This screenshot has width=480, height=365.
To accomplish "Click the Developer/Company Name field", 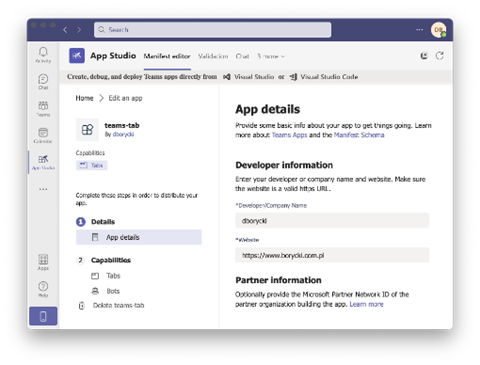I will (332, 221).
